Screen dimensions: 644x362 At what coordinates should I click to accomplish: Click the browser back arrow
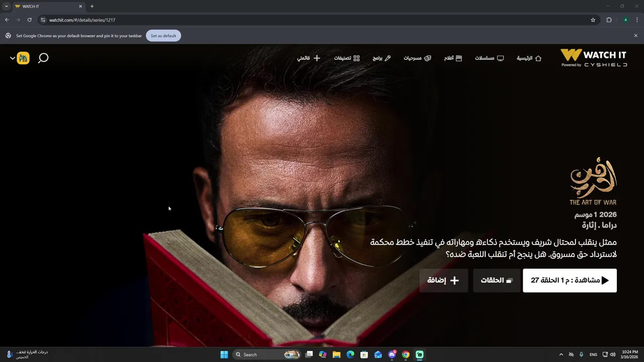(7, 20)
